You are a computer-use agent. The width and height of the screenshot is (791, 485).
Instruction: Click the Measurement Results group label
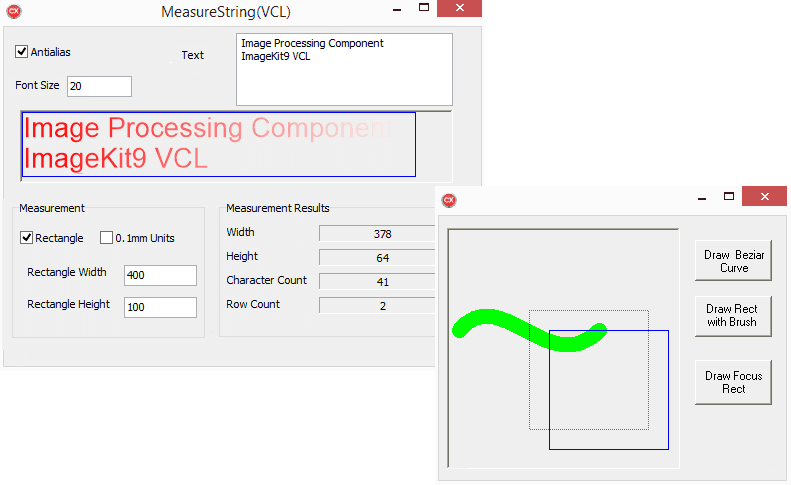tap(277, 208)
